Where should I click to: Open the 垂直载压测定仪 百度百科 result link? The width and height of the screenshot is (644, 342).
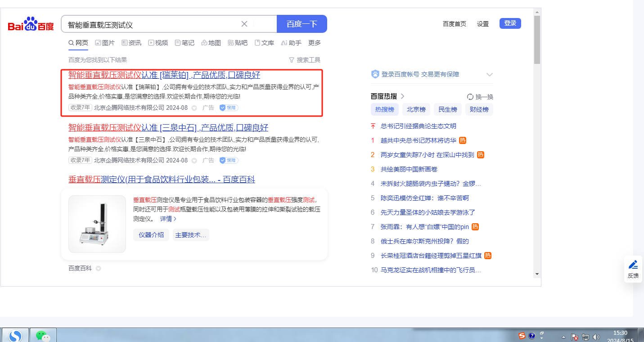(162, 180)
